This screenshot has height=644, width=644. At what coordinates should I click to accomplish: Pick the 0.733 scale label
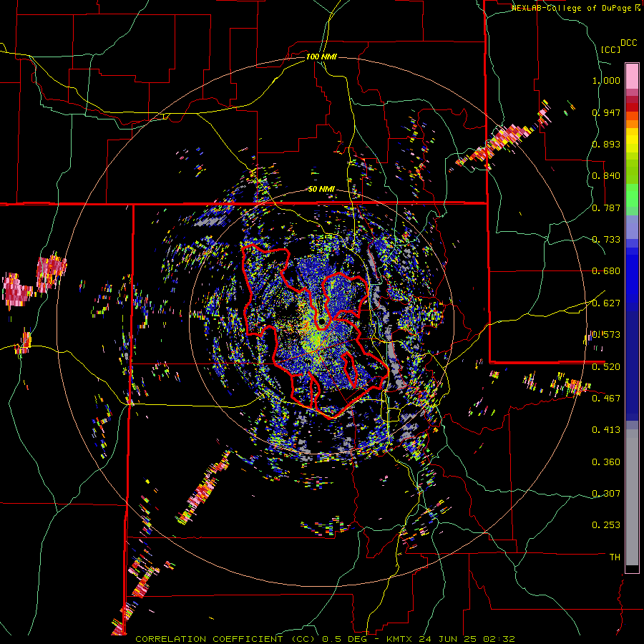pyautogui.click(x=606, y=240)
